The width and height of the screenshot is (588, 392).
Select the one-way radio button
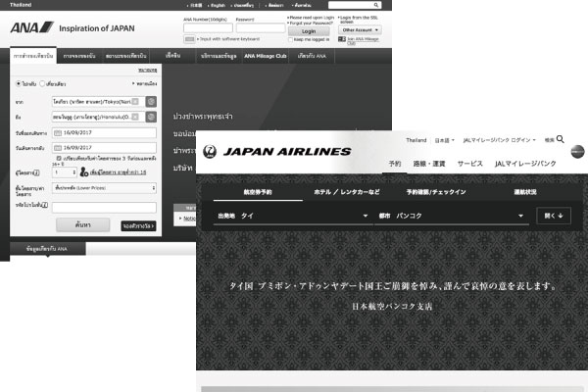[42, 83]
